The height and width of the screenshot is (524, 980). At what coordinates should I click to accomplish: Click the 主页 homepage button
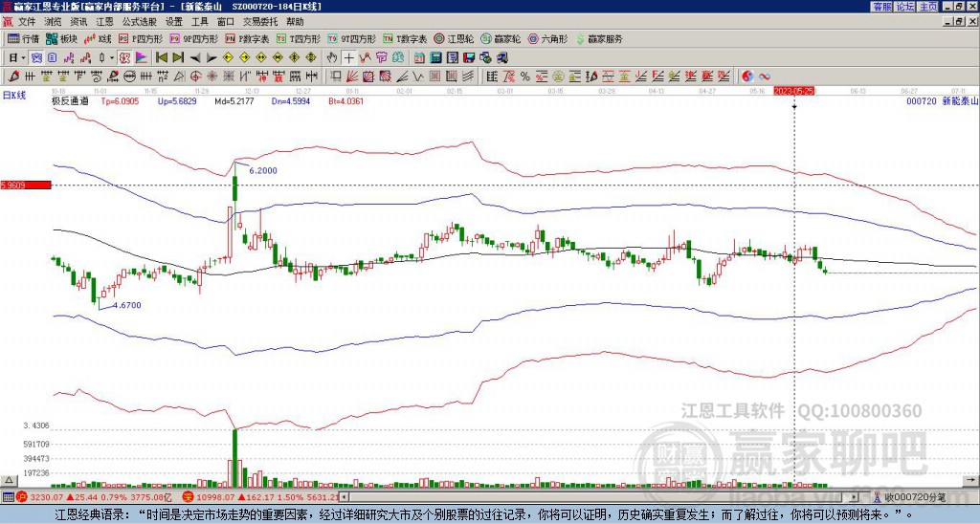click(928, 7)
